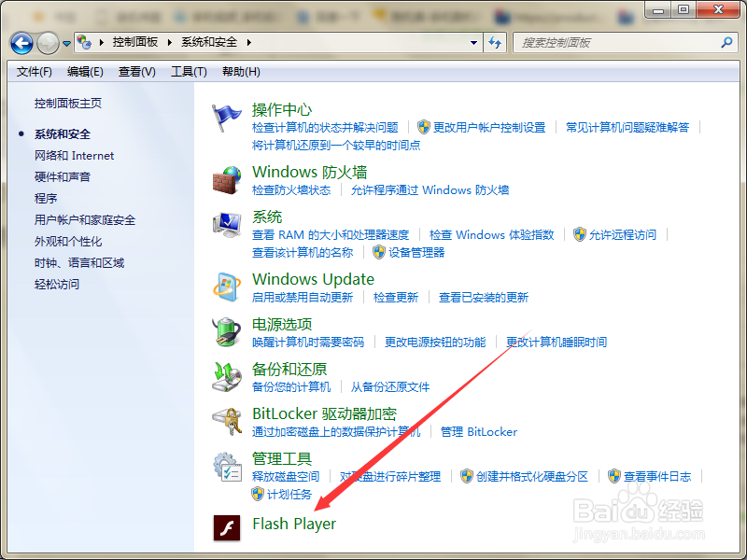747x560 pixels.
Task: Click the System computer monitor icon
Action: pyautogui.click(x=226, y=225)
